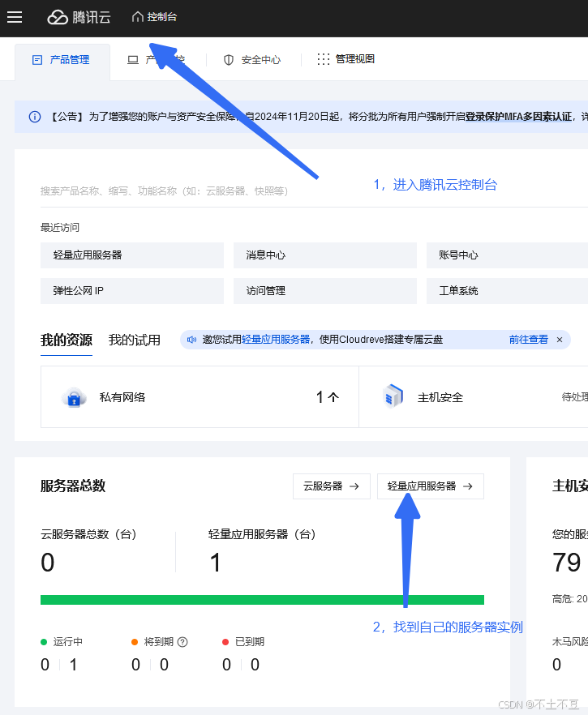The width and height of the screenshot is (588, 715).
Task: Click the 轻量应用服务器 link in trial banner
Action: [276, 340]
